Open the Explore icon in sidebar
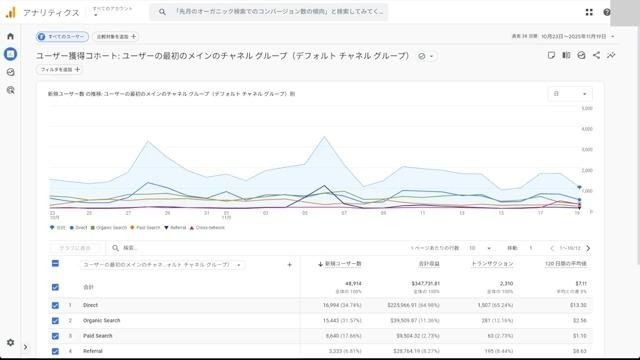 (11, 72)
